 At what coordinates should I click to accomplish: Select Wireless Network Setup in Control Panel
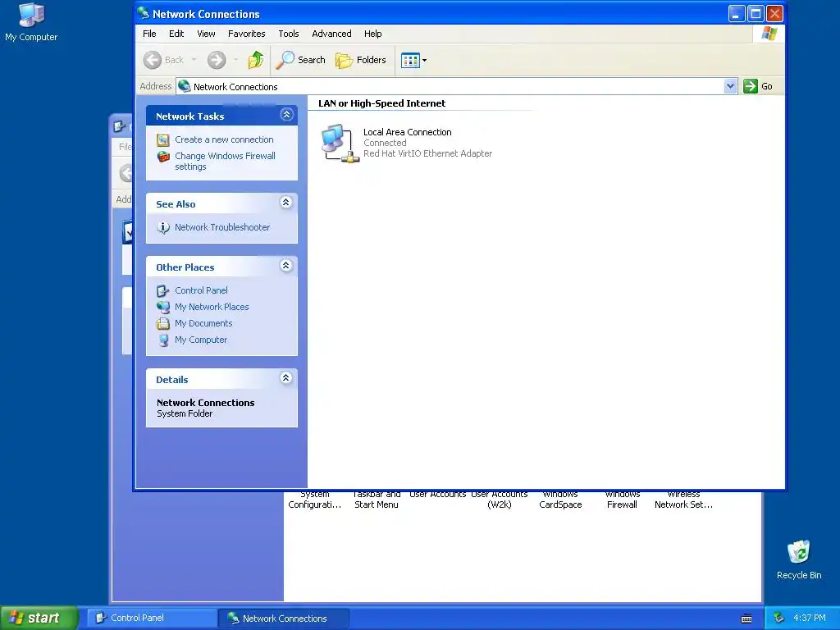point(683,500)
